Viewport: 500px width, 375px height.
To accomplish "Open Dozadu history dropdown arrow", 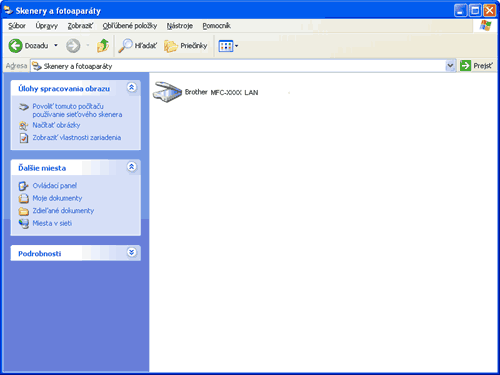I will point(56,45).
